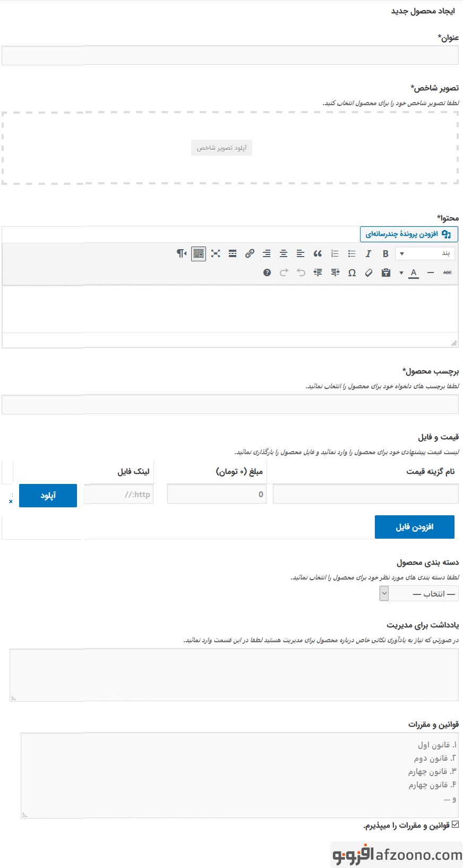Apply italic formatting in editor toolbar

pos(368,254)
